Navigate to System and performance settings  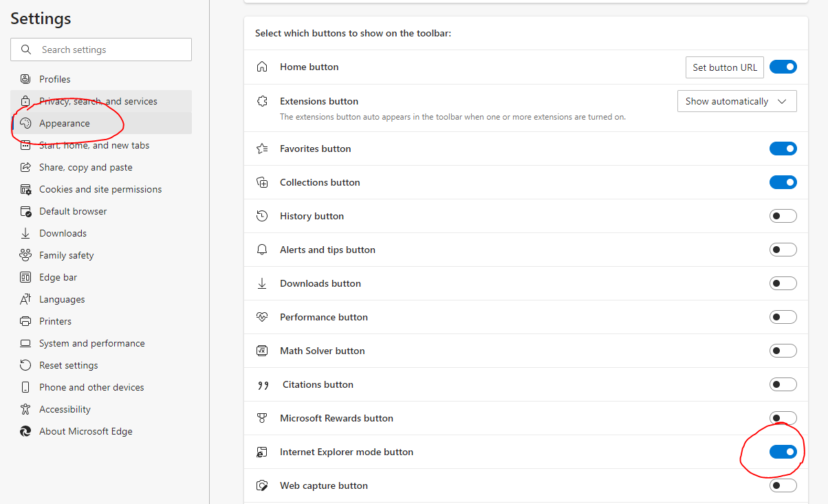coord(101,343)
